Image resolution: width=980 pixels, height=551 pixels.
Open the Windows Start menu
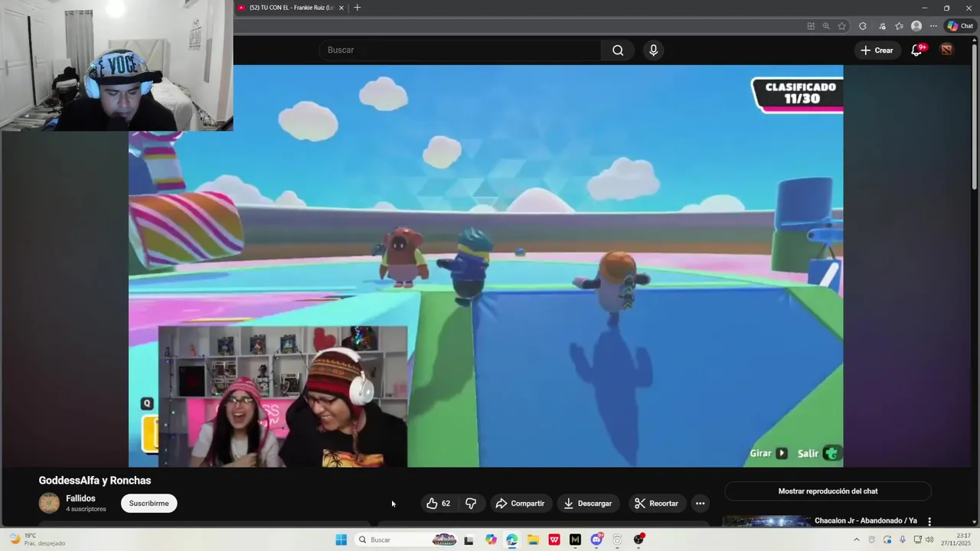pos(341,540)
